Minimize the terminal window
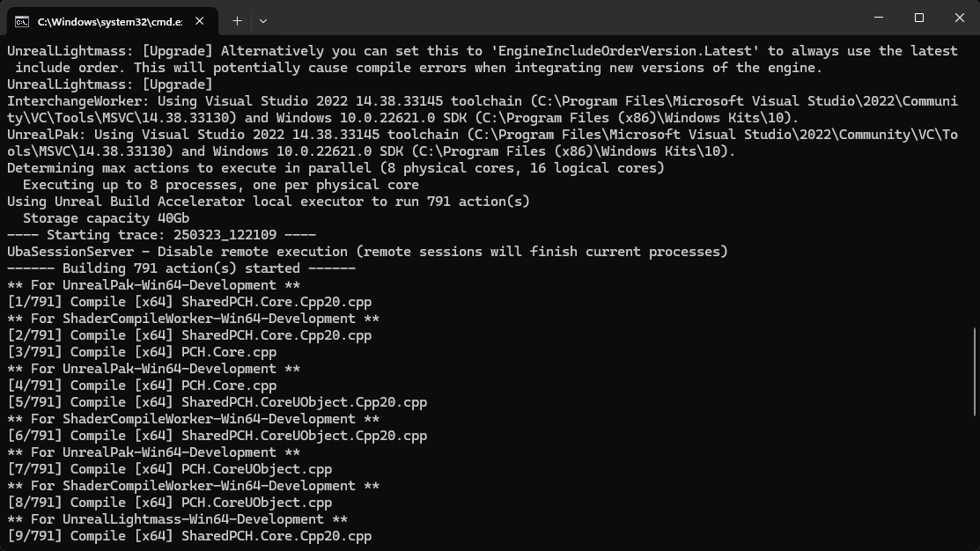Viewport: 980px width, 551px height. pyautogui.click(x=879, y=18)
